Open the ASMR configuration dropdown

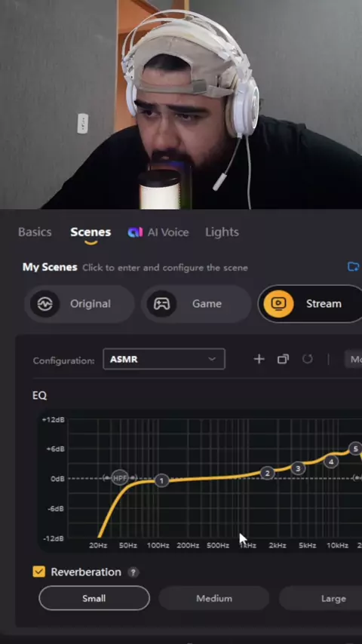coord(164,360)
